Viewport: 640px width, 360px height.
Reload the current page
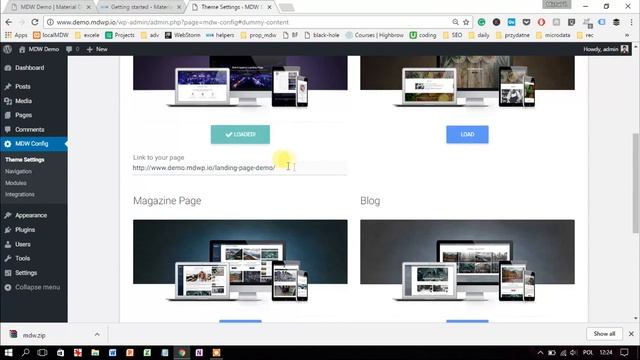point(35,22)
